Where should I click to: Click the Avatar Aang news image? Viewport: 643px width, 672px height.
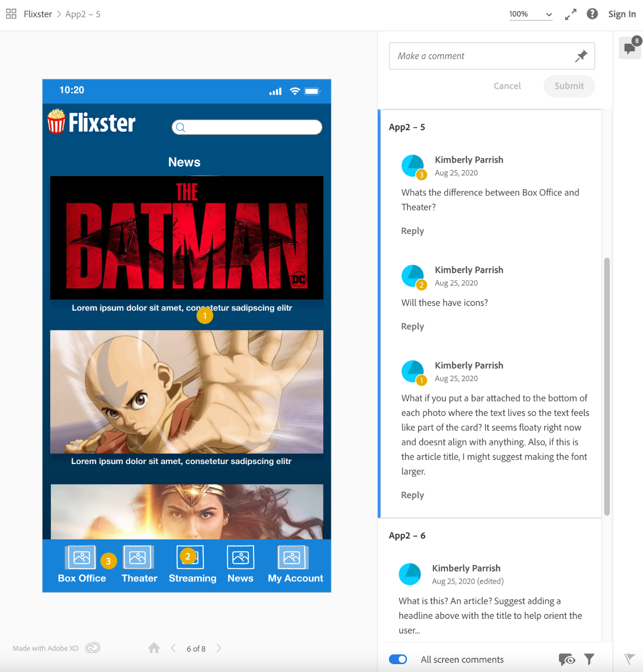click(x=187, y=392)
